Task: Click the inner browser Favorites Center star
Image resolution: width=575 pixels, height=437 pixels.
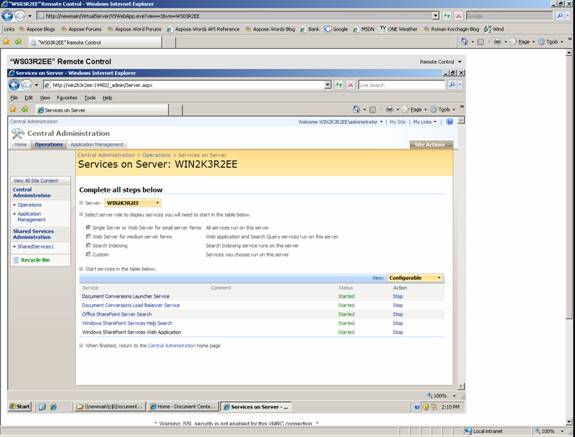Action: (13, 109)
